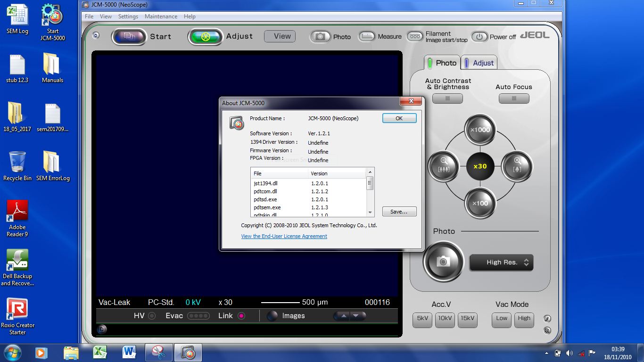Screen dimensions: 644x362
Task: Switch to the Photo tab in right panel
Action: [x=441, y=63]
